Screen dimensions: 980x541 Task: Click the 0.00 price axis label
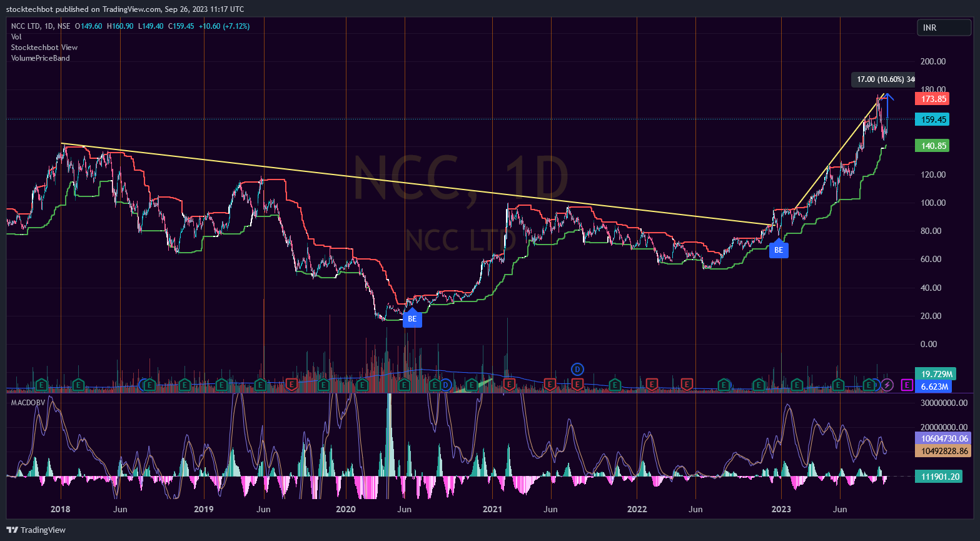coord(929,344)
